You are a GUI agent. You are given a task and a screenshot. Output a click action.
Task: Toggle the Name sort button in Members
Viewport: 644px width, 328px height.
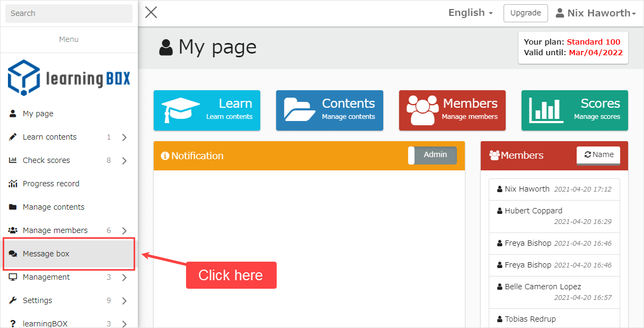tap(598, 155)
